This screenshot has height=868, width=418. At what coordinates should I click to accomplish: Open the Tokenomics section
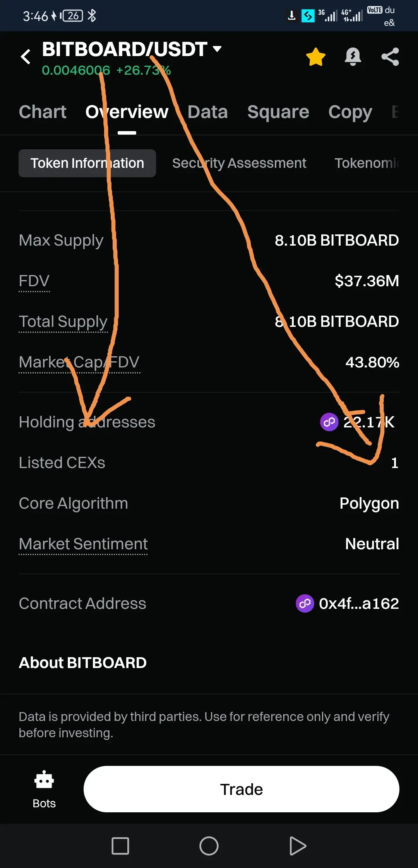pos(367,163)
